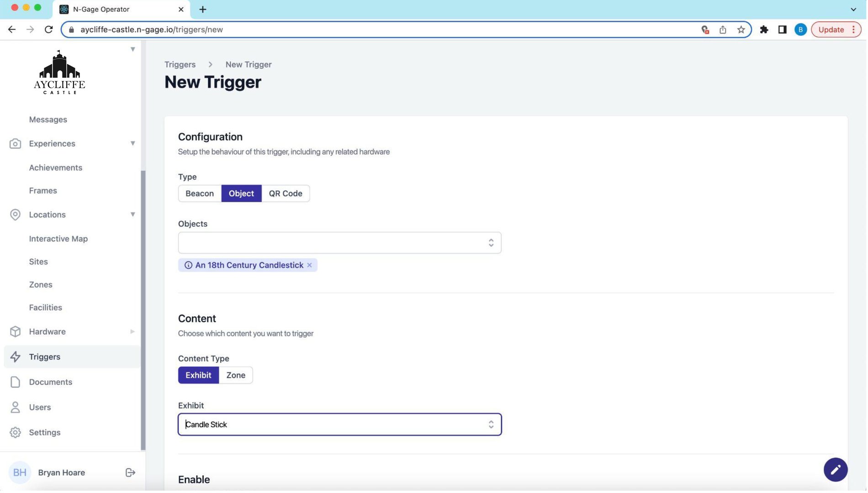Click the Users sidebar link
868x493 pixels.
click(x=40, y=408)
